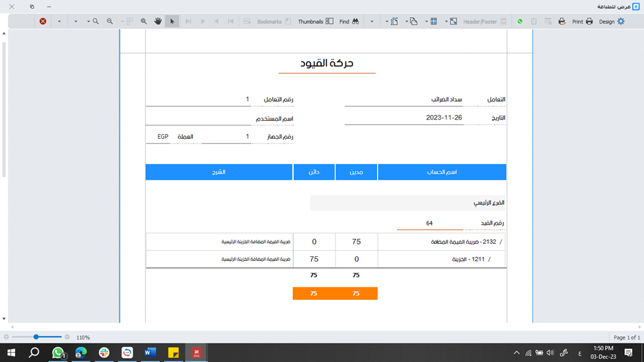Viewport: 644px width, 362px height.
Task: Open page size dropdown arrow
Action: point(426,21)
